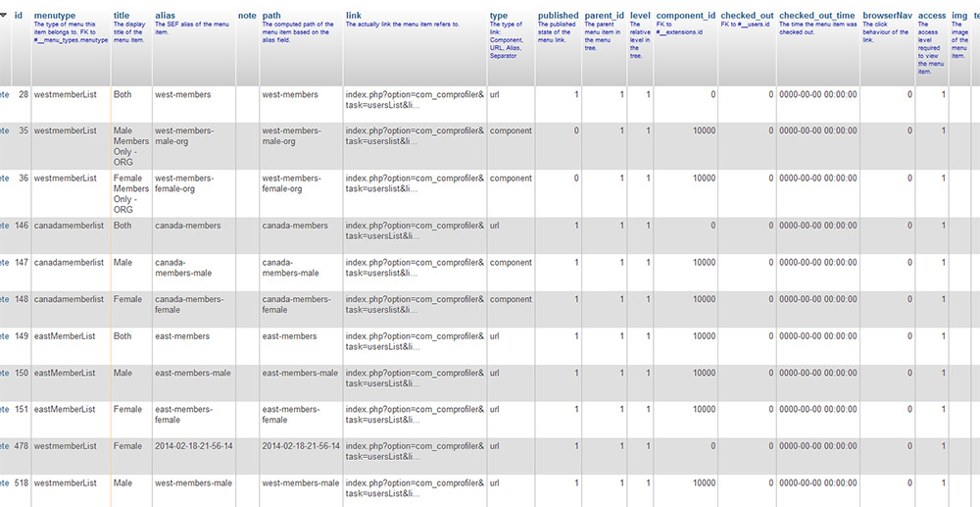Viewport: 980px width, 507px height.
Task: Select the id cell with value 146
Action: click(22, 225)
